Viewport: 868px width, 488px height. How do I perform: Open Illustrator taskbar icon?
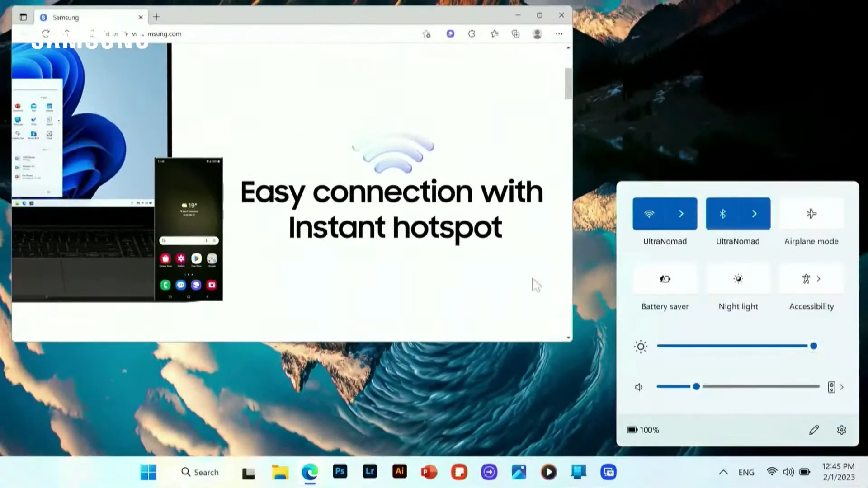click(400, 472)
